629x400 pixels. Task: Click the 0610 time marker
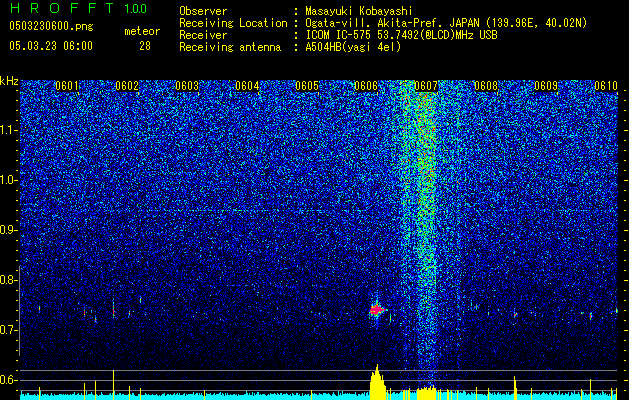tap(606, 86)
